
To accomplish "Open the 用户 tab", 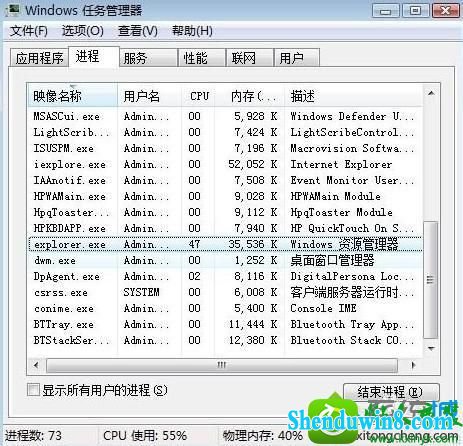I will 297,58.
